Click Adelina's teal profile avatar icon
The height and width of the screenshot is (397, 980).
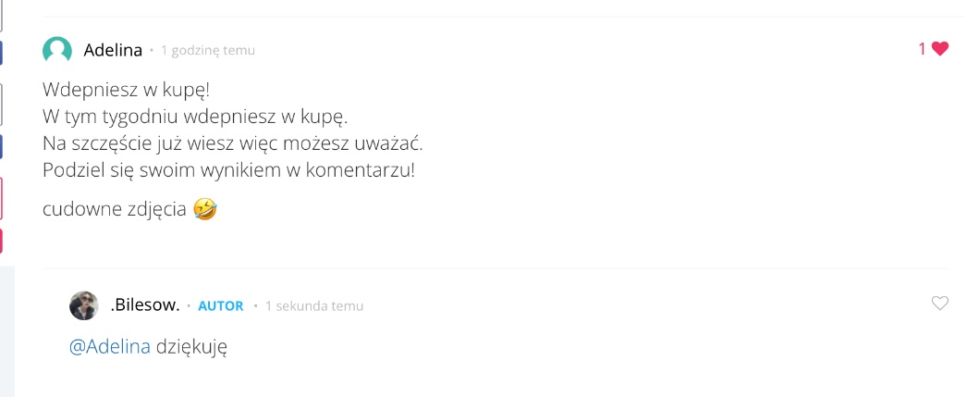click(x=57, y=50)
